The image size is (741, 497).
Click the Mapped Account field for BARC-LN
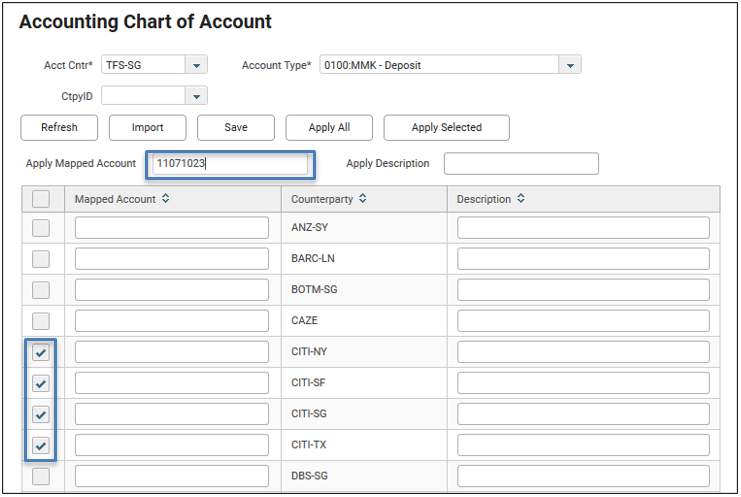coord(172,259)
